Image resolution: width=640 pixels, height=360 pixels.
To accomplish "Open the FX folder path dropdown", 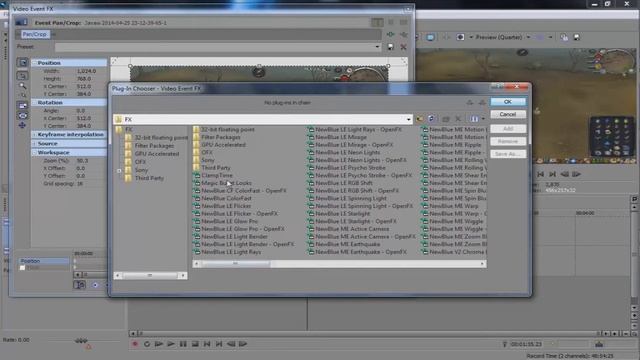I will click(408, 119).
